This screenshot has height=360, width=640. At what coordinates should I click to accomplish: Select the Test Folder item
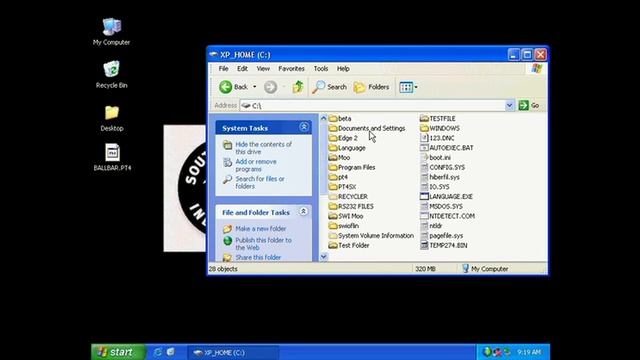[x=349, y=245]
